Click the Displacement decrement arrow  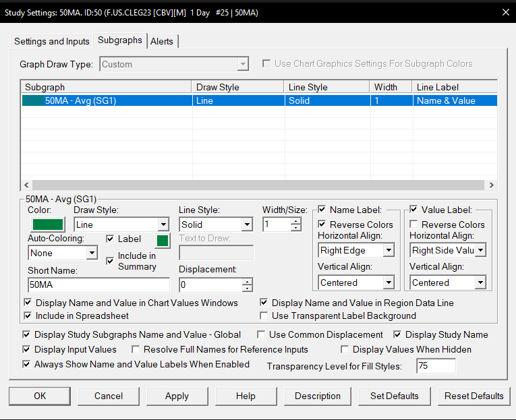248,289
